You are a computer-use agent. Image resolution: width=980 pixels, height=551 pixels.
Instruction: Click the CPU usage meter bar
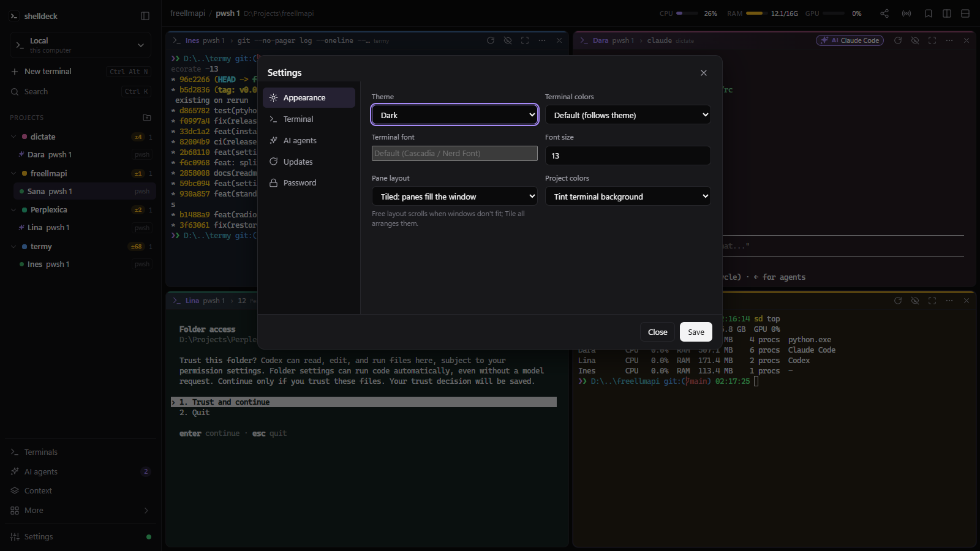[x=687, y=13]
